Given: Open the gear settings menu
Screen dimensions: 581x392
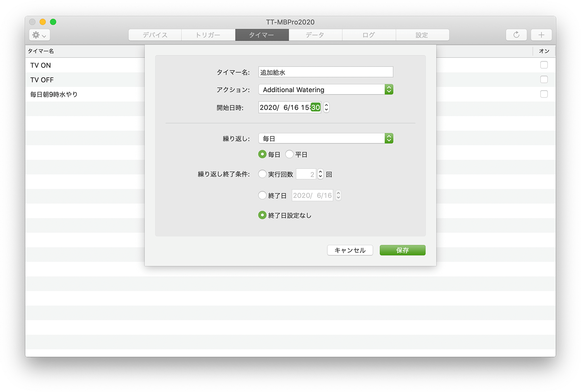Looking at the screenshot, I should 39,35.
